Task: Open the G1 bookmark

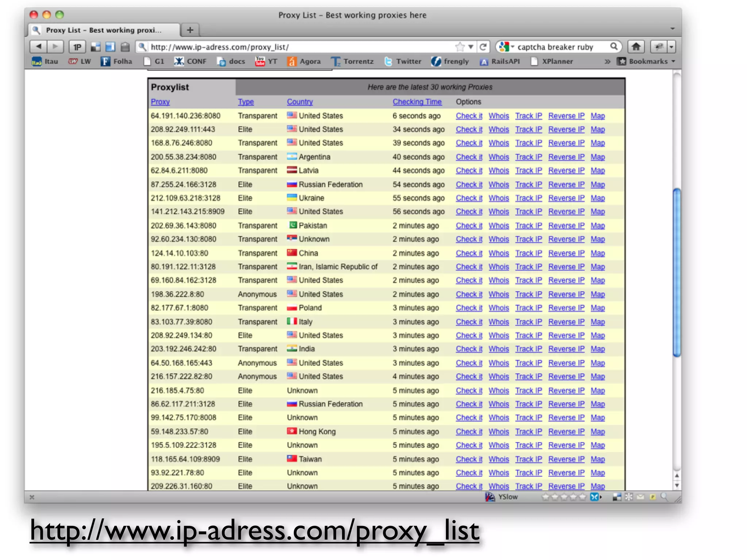Action: (x=154, y=61)
